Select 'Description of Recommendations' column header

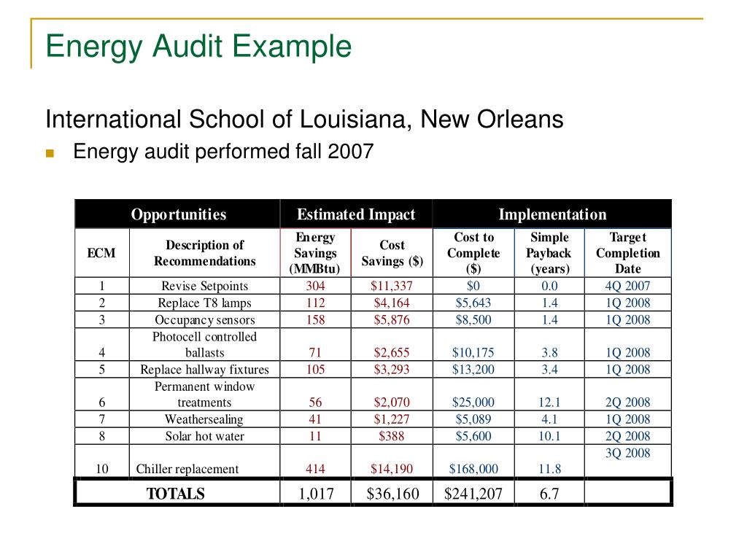[205, 253]
